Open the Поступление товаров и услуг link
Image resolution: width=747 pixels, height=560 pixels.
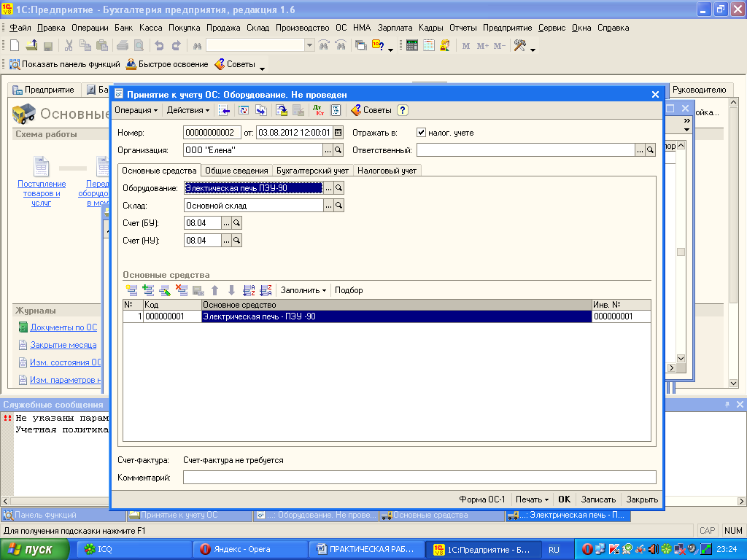tap(42, 192)
